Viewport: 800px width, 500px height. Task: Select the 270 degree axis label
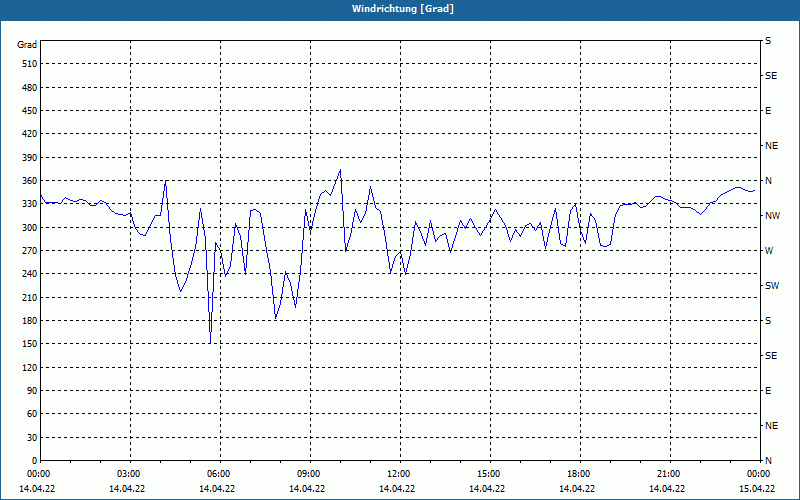[x=30, y=251]
